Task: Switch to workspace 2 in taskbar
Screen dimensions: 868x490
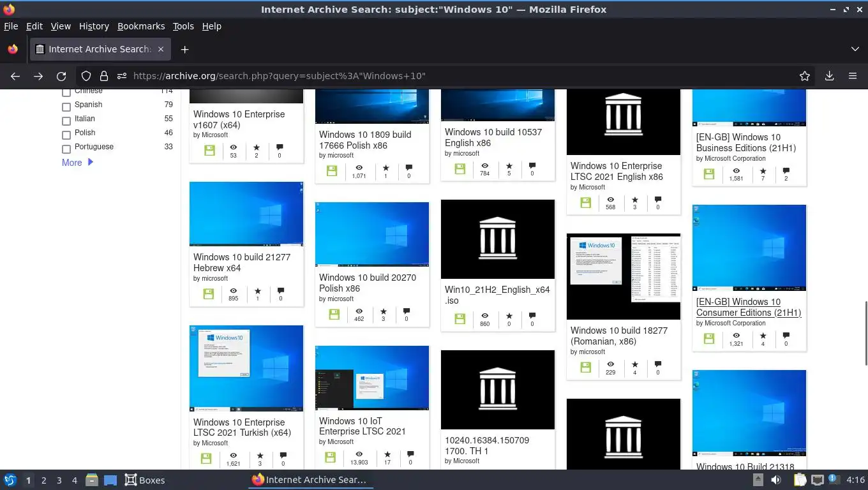Action: 43,480
